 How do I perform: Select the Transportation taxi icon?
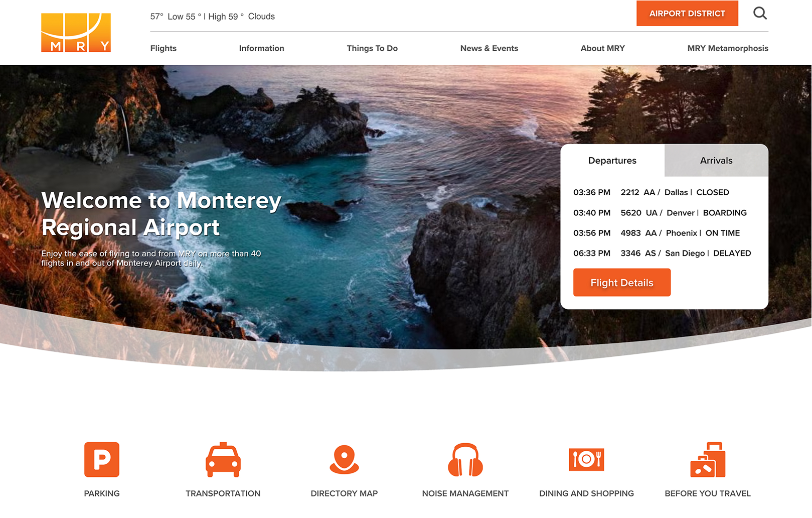(x=223, y=458)
